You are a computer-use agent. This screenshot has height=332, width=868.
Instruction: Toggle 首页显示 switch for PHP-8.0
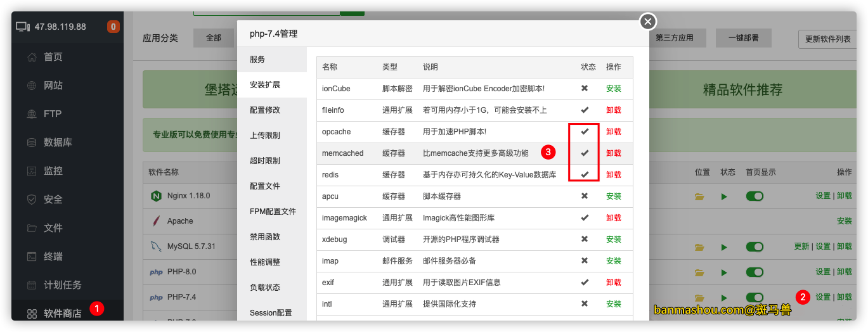click(x=755, y=272)
